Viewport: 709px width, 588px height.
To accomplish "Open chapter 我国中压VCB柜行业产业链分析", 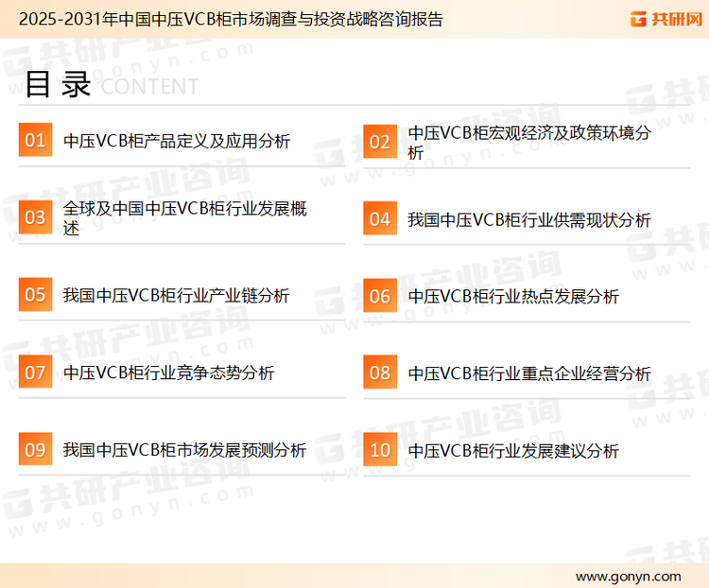I will tap(177, 295).
